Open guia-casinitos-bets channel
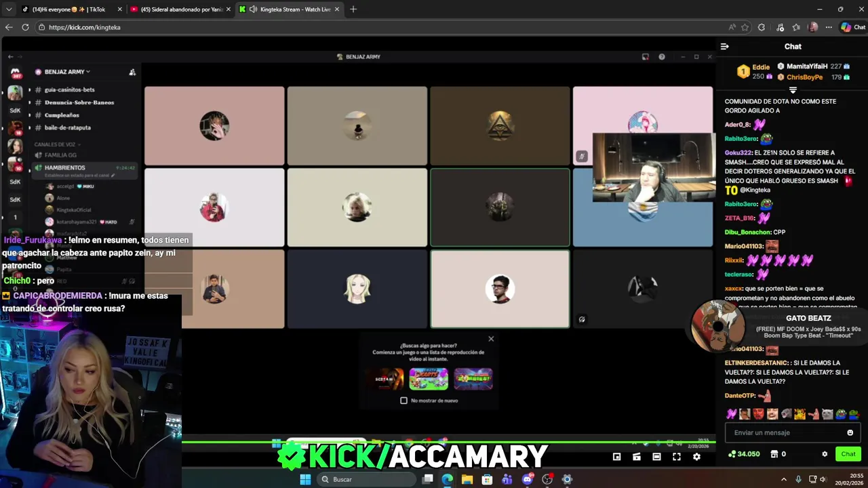This screenshot has width=868, height=488. [70, 89]
